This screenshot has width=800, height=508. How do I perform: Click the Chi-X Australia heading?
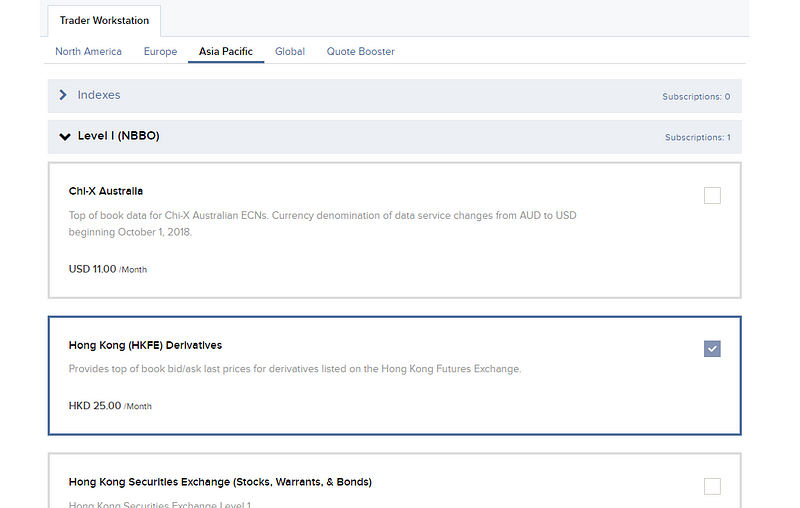pos(106,191)
